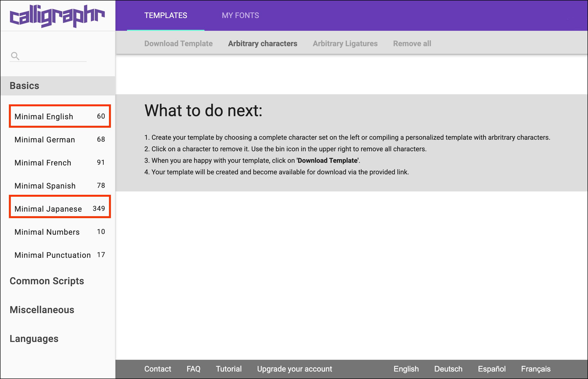Click Download Template
The height and width of the screenshot is (379, 588).
pos(178,44)
